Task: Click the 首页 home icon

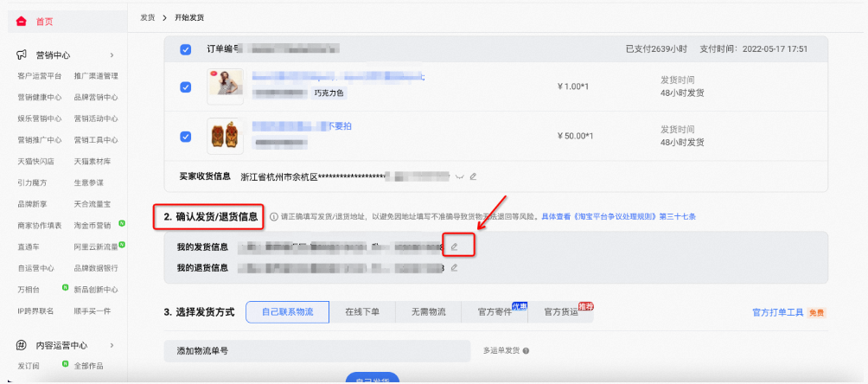Action: [x=21, y=22]
